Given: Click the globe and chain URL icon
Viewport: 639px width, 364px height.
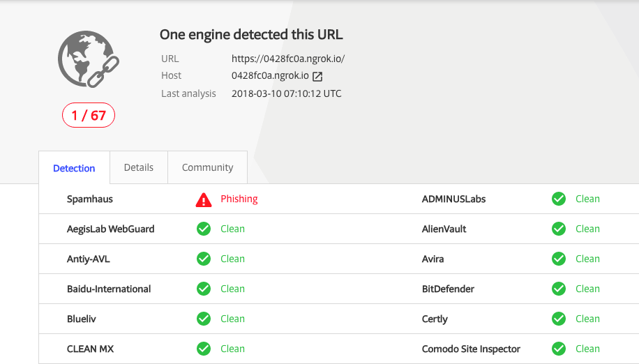Looking at the screenshot, I should point(88,61).
